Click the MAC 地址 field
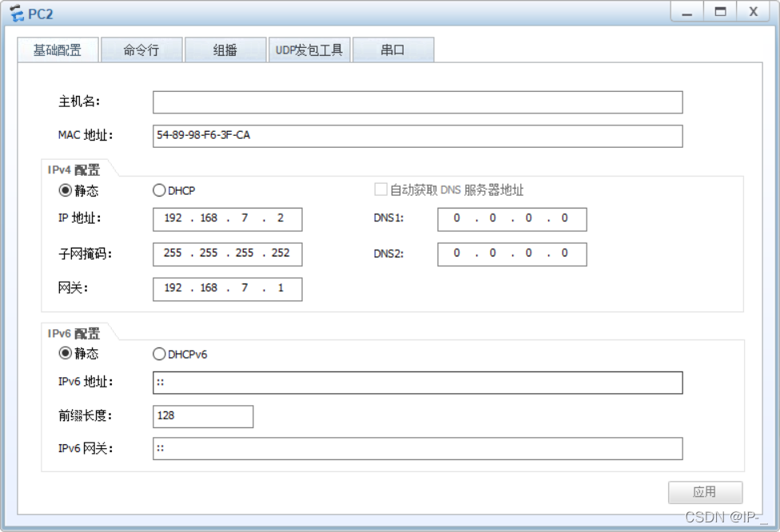Screen dimensions: 780x532 coord(417,136)
